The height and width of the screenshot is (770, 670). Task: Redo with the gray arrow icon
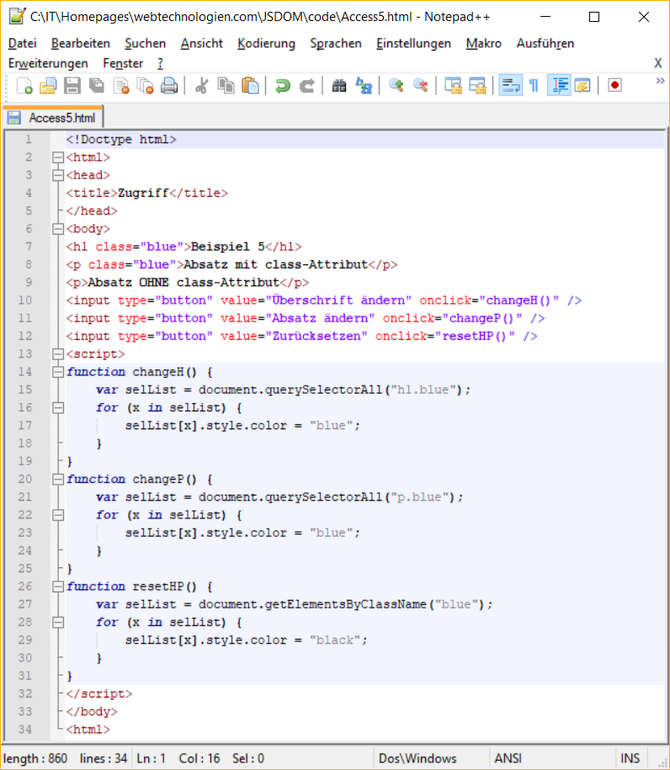click(x=307, y=86)
